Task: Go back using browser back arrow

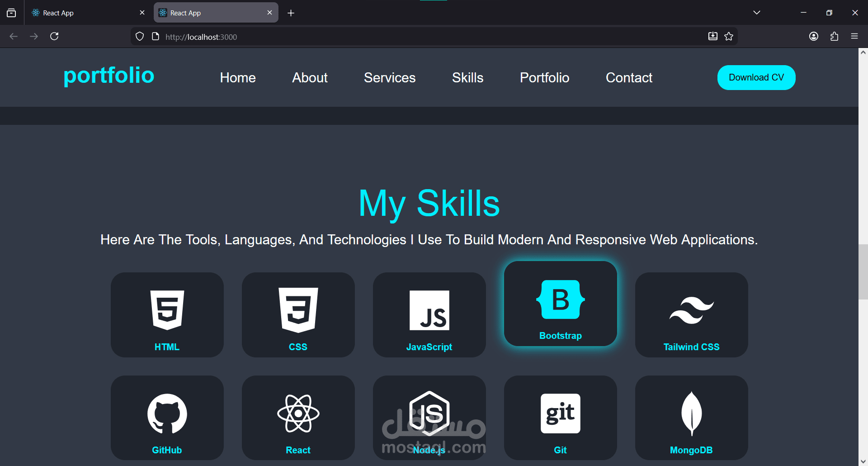Action: (14, 36)
